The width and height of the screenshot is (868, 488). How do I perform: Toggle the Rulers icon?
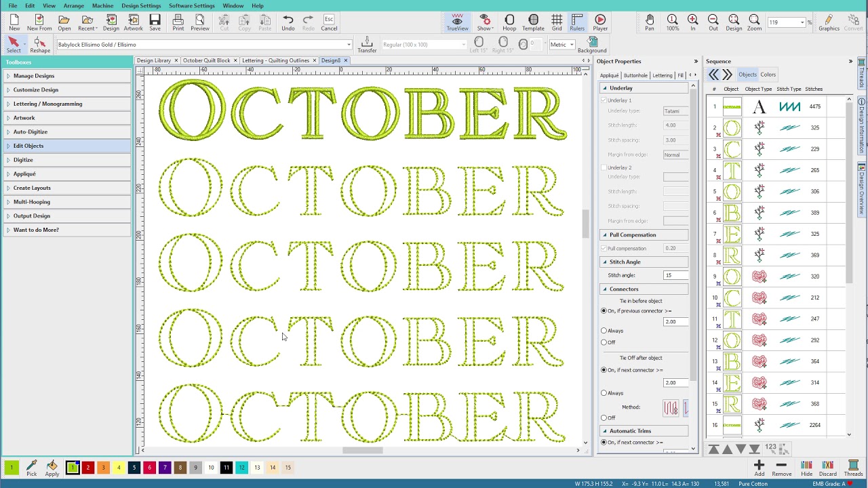coord(577,22)
